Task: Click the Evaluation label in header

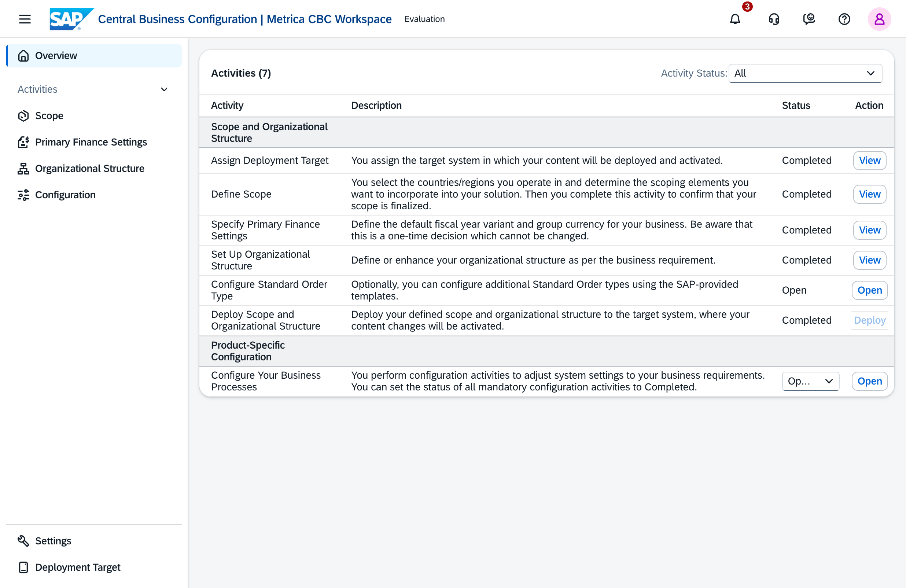Action: click(424, 19)
